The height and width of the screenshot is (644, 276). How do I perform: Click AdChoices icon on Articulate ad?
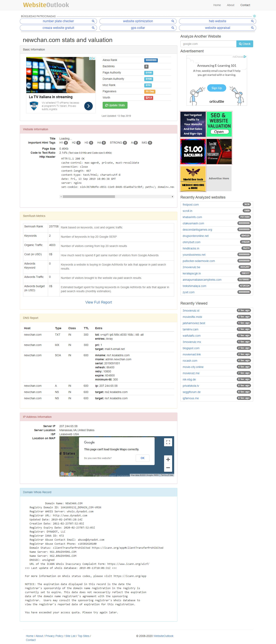(x=245, y=57)
